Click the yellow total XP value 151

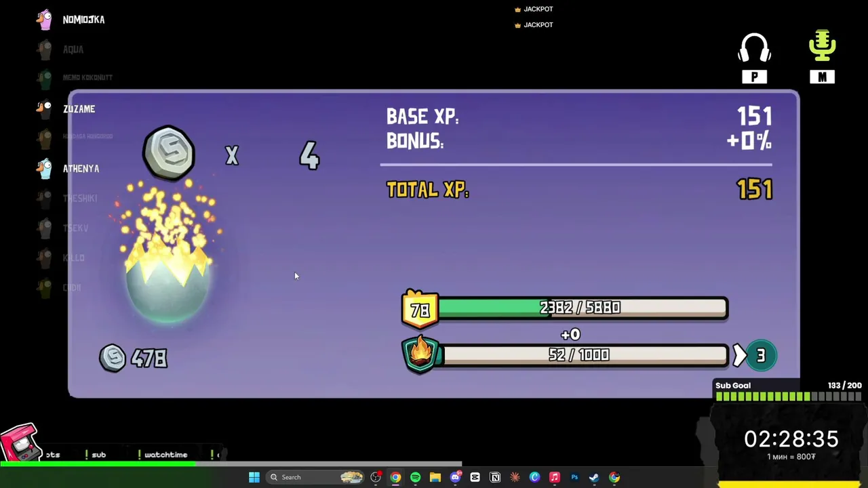[x=754, y=190]
